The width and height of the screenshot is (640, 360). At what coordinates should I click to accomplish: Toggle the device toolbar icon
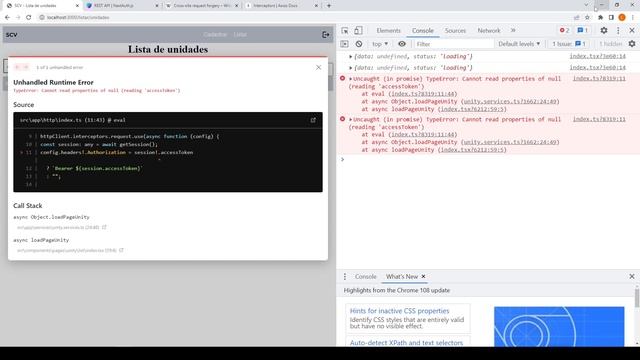pyautogui.click(x=358, y=31)
